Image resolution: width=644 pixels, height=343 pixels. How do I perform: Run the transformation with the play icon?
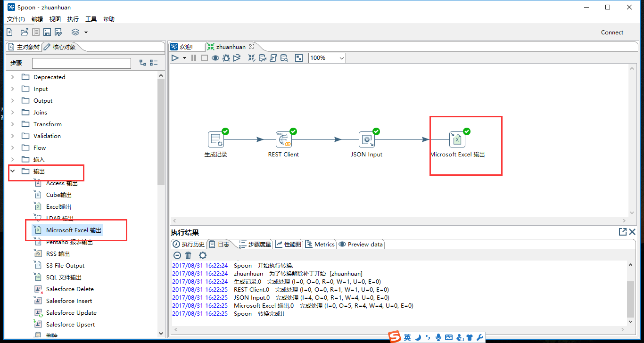click(175, 58)
